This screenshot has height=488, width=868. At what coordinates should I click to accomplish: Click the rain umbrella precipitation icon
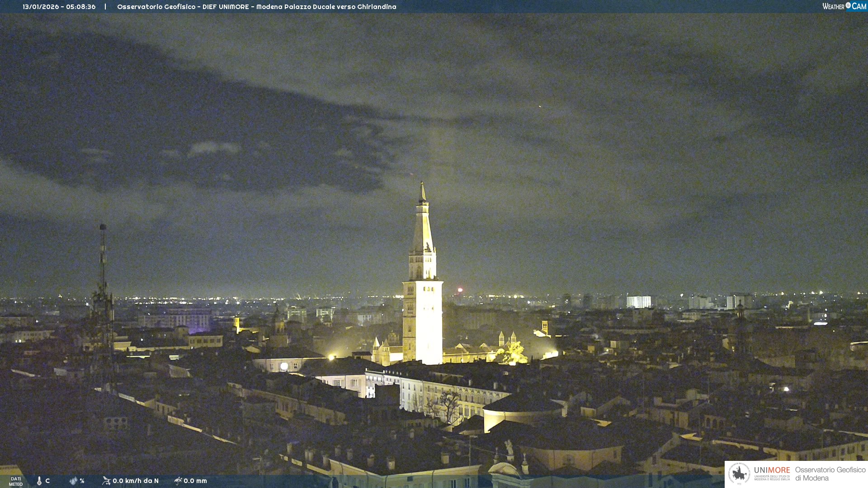[x=178, y=481]
